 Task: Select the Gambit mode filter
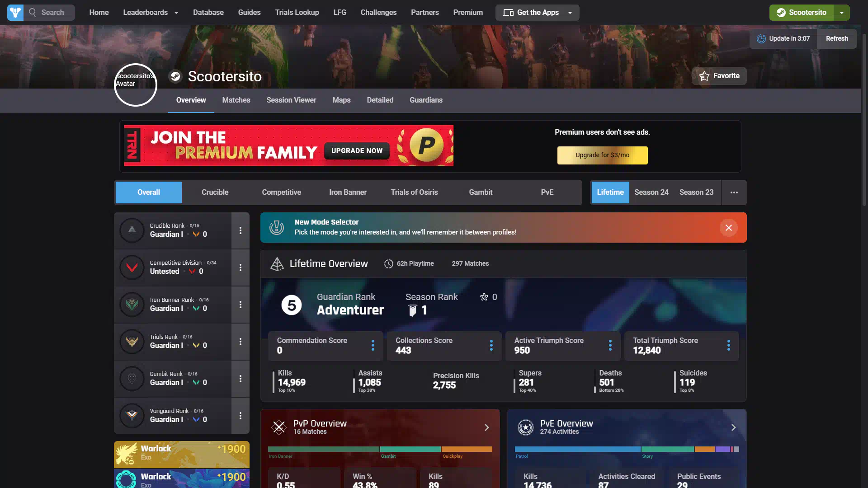coord(481,192)
